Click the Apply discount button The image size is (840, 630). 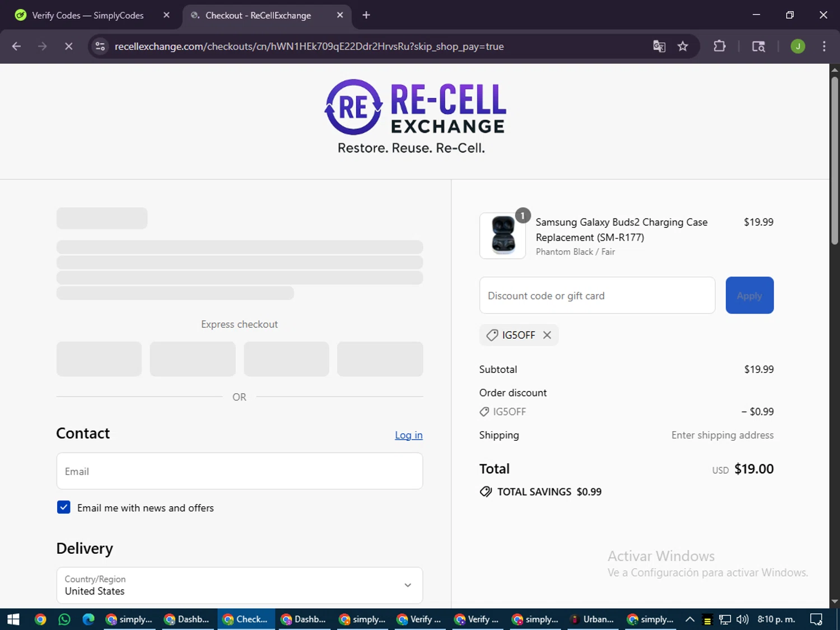tap(749, 295)
